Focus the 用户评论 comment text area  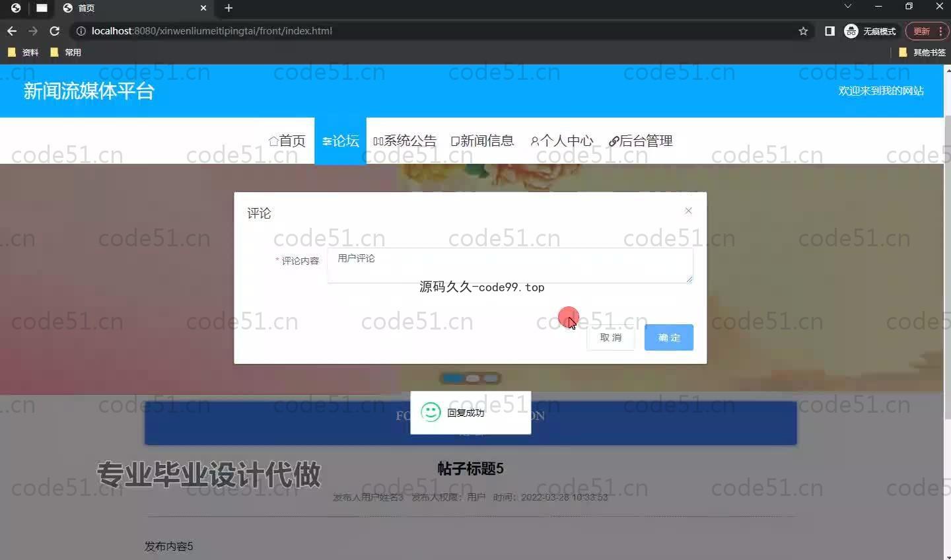coord(510,265)
